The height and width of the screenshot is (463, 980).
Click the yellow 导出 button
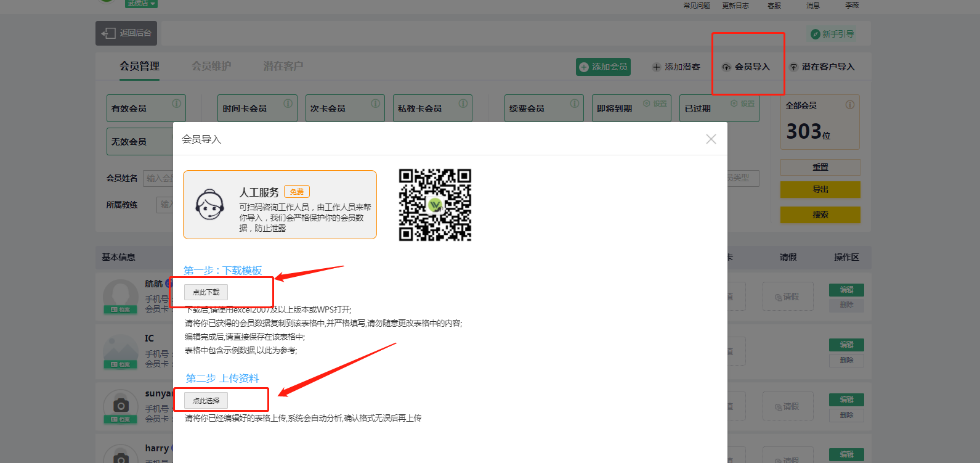tap(820, 190)
